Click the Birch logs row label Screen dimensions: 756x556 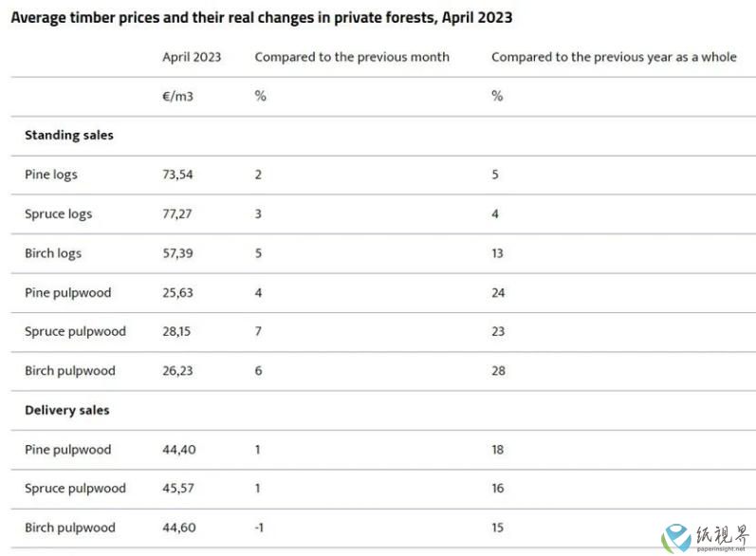click(53, 253)
